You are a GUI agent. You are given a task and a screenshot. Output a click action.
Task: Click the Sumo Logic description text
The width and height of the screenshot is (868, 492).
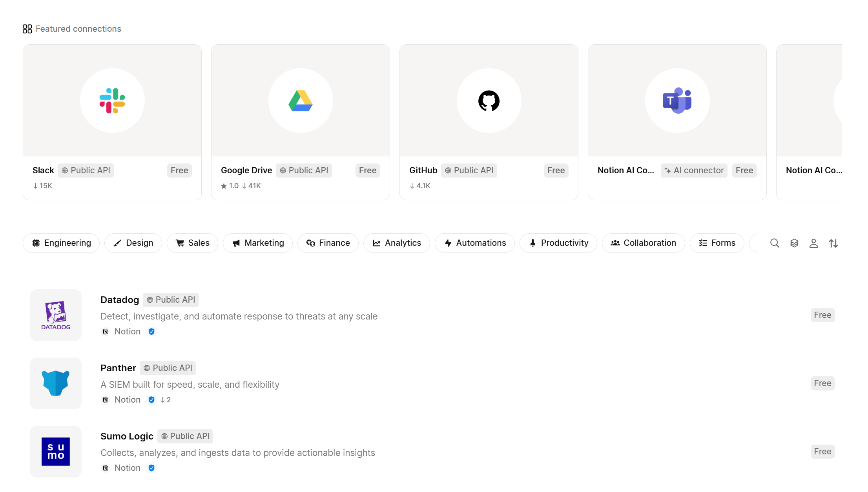click(238, 453)
